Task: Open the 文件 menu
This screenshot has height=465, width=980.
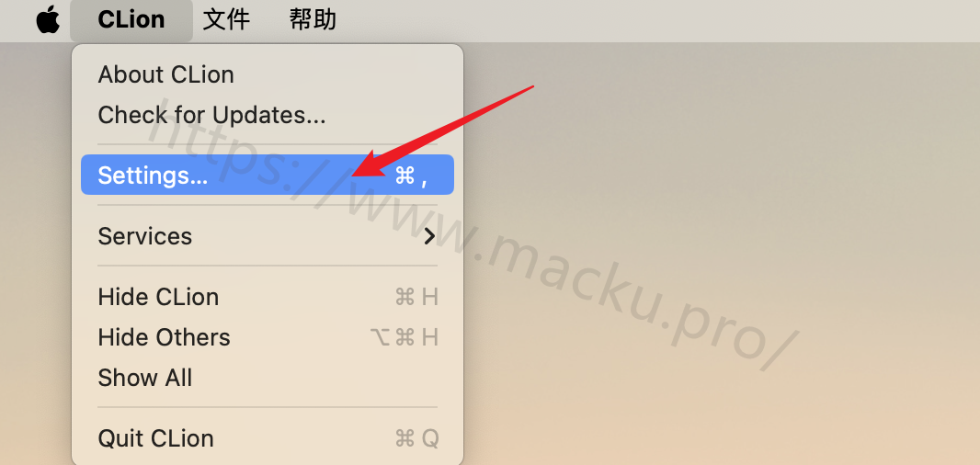Action: click(226, 20)
